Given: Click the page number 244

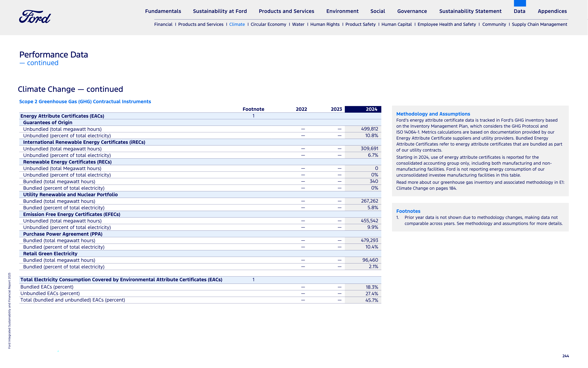Looking at the screenshot, I should [565, 356].
